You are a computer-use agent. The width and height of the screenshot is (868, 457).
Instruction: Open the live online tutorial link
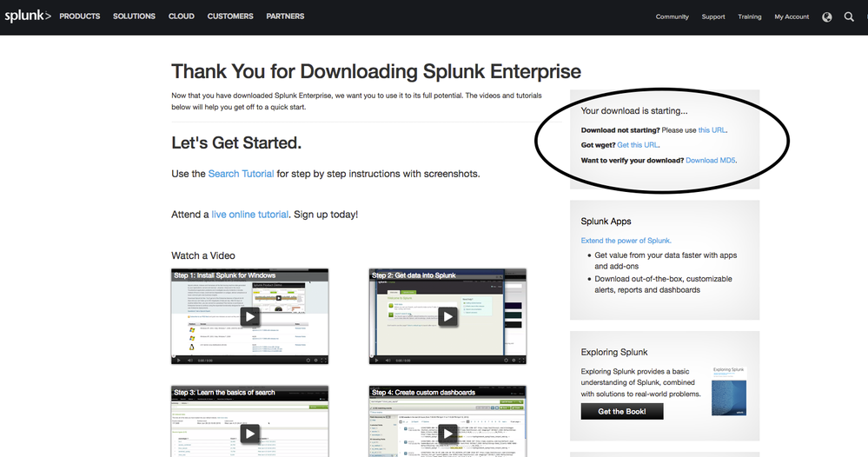coord(249,214)
